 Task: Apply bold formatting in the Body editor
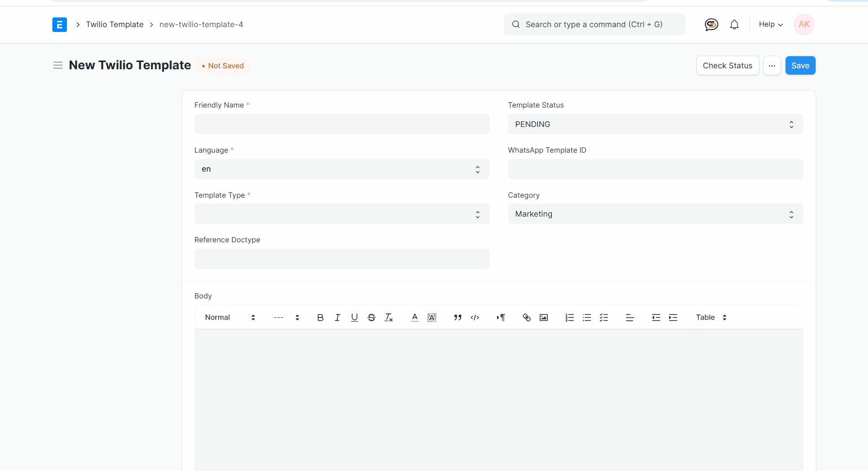coord(320,317)
